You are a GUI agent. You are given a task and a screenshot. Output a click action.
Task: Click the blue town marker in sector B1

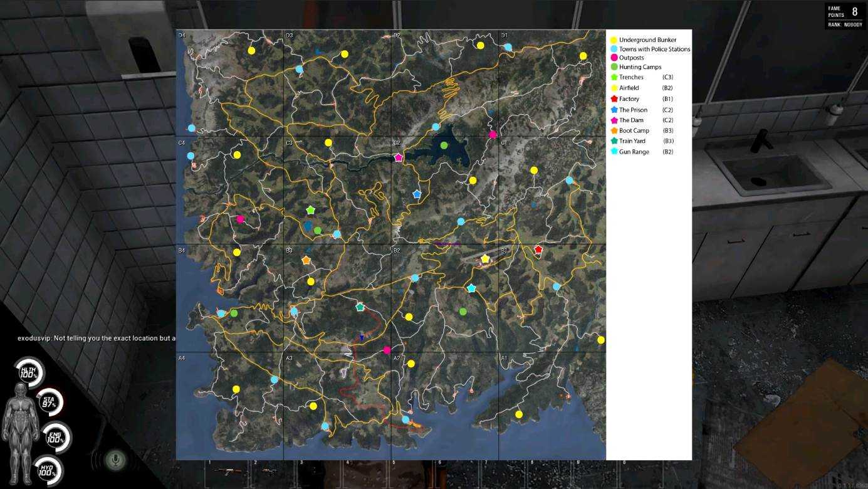557,287
